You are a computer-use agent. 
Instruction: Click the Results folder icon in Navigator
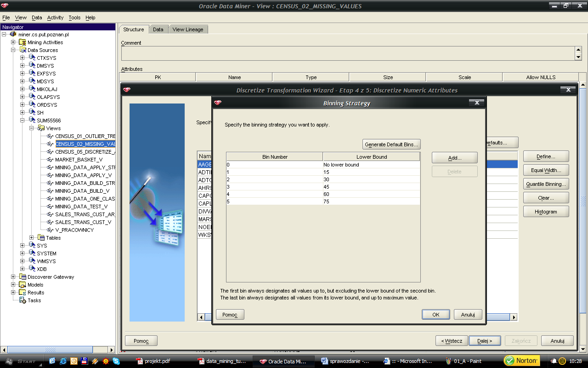coord(23,293)
